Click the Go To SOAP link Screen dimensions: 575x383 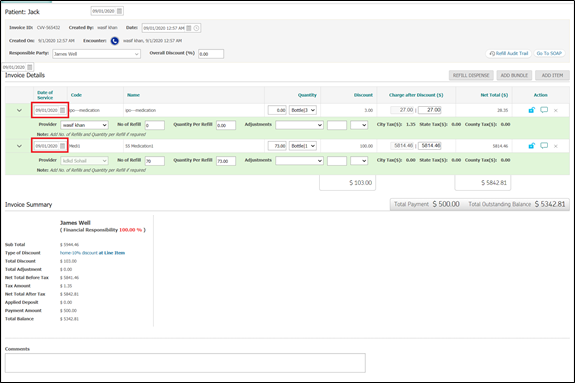549,54
